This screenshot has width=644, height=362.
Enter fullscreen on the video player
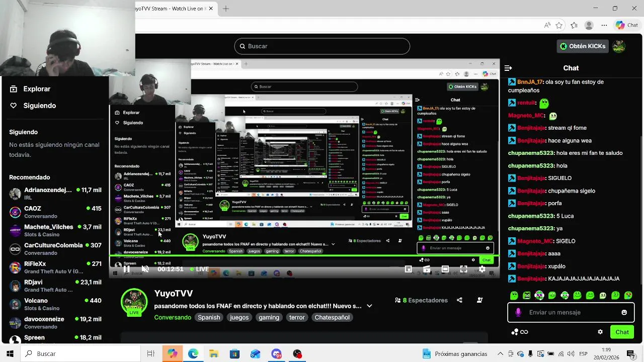pyautogui.click(x=463, y=269)
